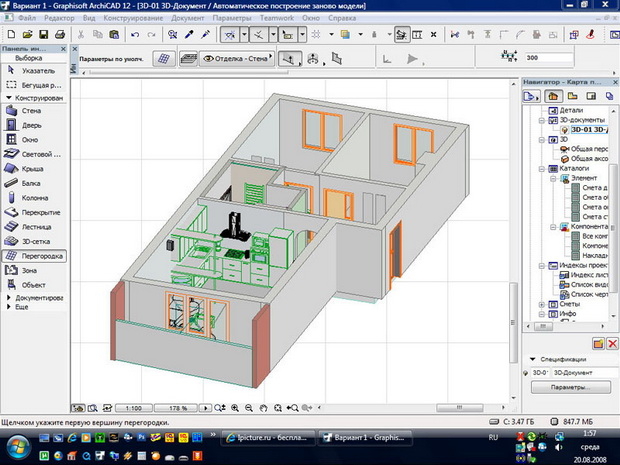This screenshot has height=465, width=620.
Task: Open the Редактор menu
Action: 59,18
